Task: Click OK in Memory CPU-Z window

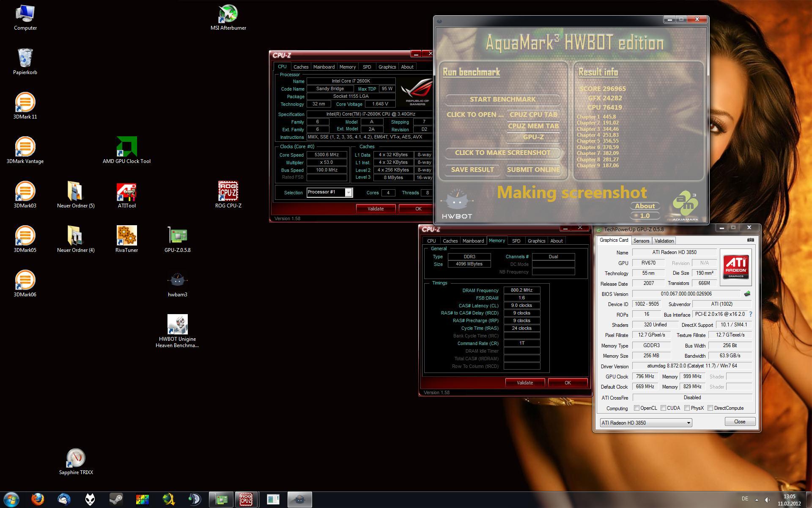Action: point(568,383)
